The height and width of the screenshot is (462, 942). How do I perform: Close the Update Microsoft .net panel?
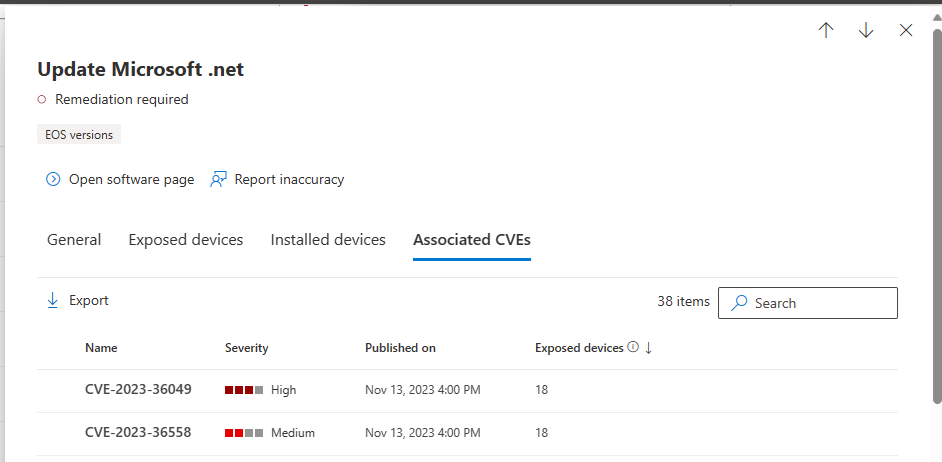[906, 30]
